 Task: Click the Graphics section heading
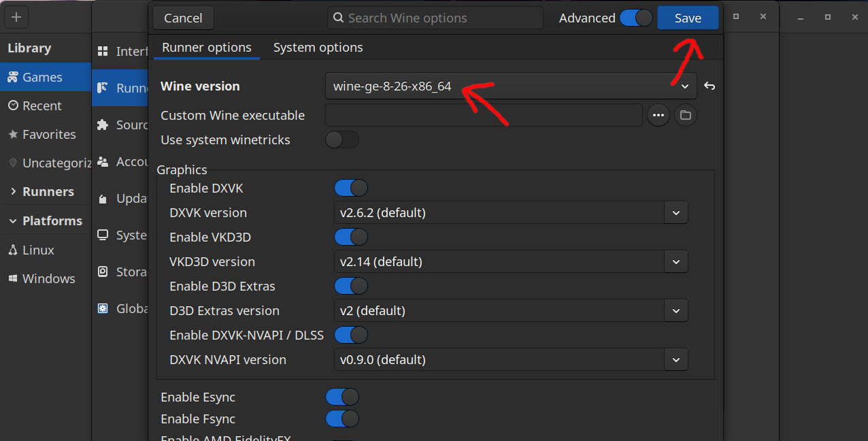[x=182, y=170]
